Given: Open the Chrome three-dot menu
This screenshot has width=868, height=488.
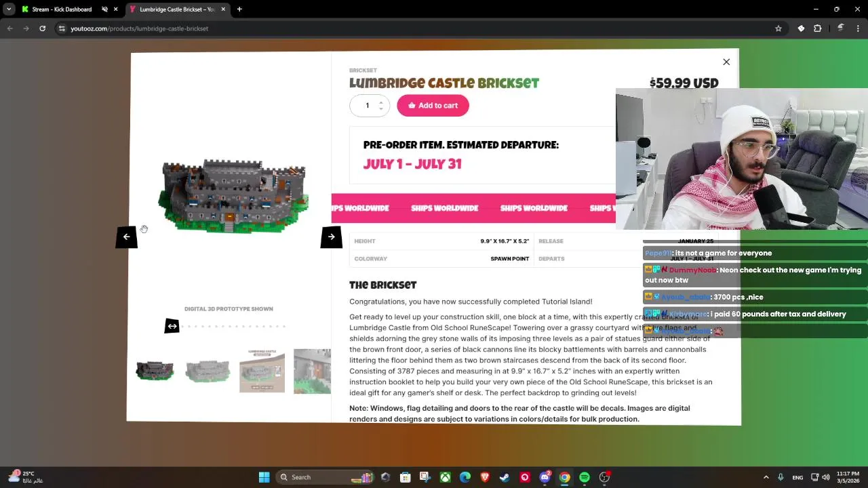Looking at the screenshot, I should [859, 28].
